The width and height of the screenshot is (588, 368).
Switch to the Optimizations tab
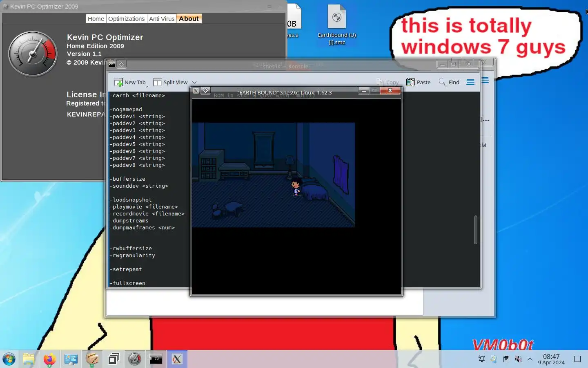(127, 19)
